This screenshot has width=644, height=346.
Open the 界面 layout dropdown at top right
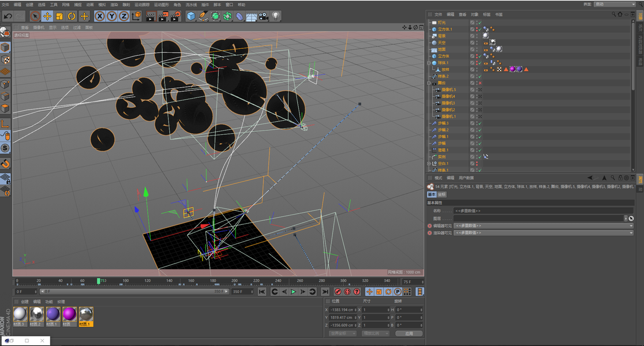(615, 4)
